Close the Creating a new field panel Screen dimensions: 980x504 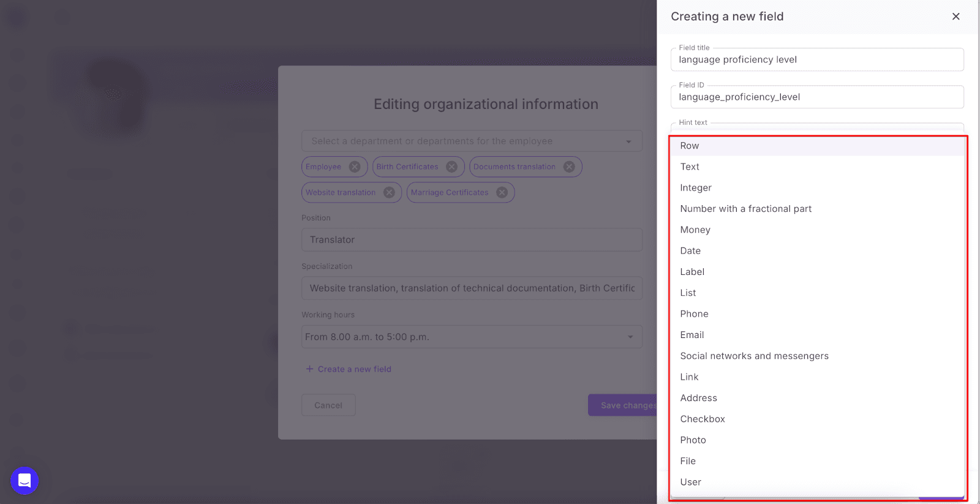tap(956, 17)
